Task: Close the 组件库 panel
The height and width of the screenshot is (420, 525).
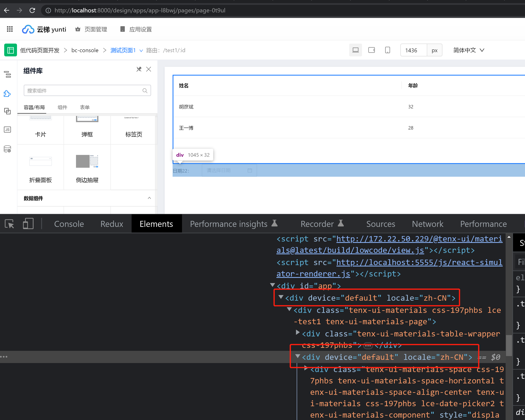Action: pos(149,69)
